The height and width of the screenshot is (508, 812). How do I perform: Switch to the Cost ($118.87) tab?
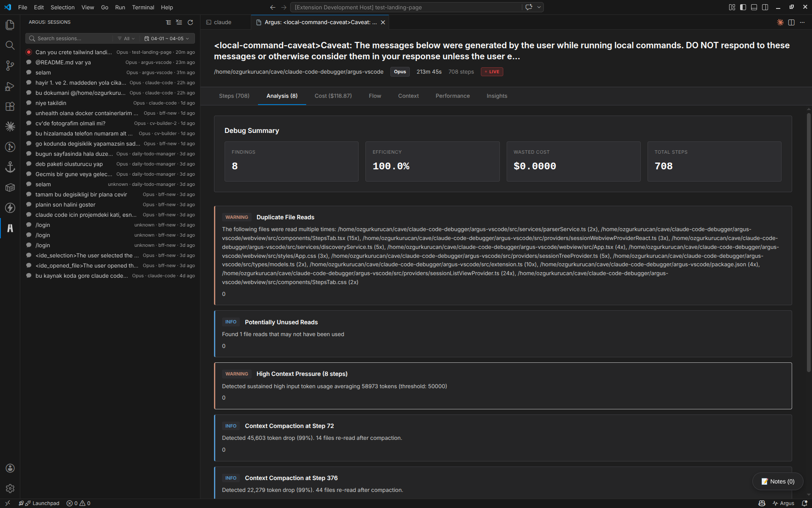[333, 96]
